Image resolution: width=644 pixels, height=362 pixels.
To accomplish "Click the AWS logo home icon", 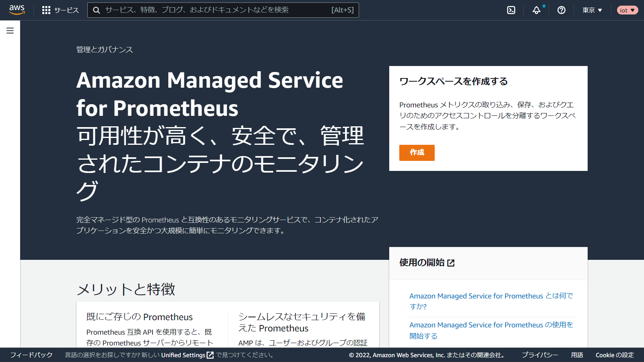I will pyautogui.click(x=17, y=10).
